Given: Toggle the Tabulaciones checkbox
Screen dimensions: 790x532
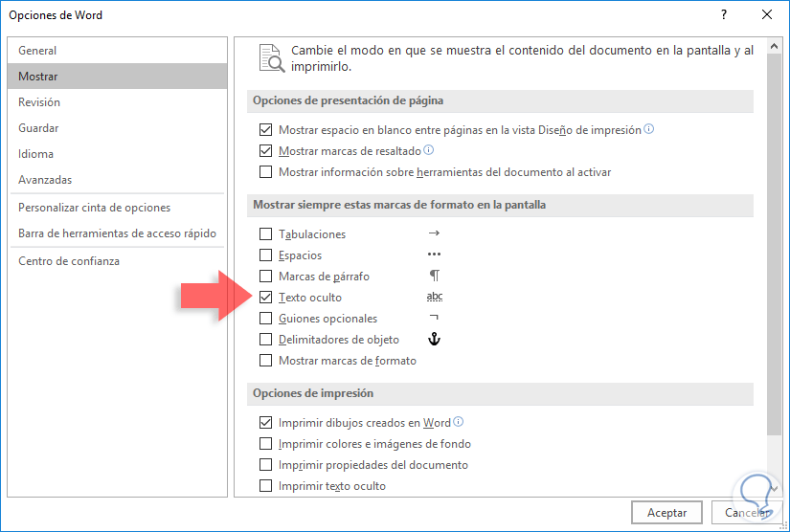Looking at the screenshot, I should (x=266, y=234).
